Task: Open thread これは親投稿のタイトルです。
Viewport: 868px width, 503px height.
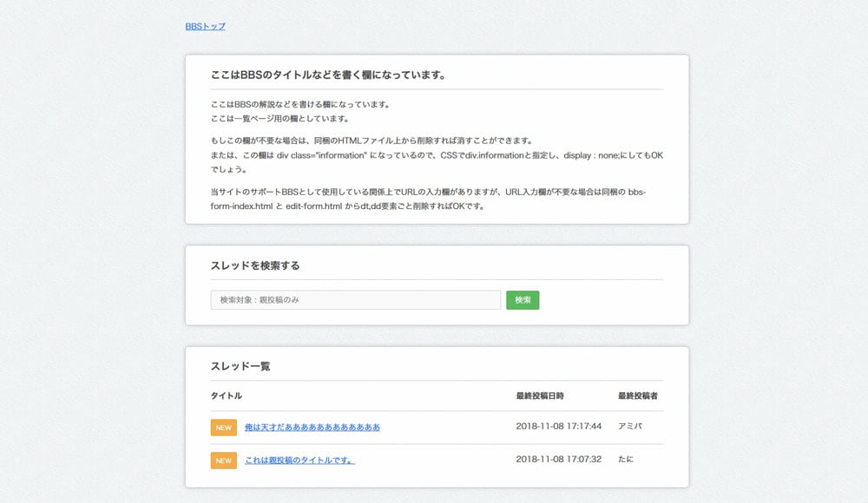Action: (x=300, y=461)
